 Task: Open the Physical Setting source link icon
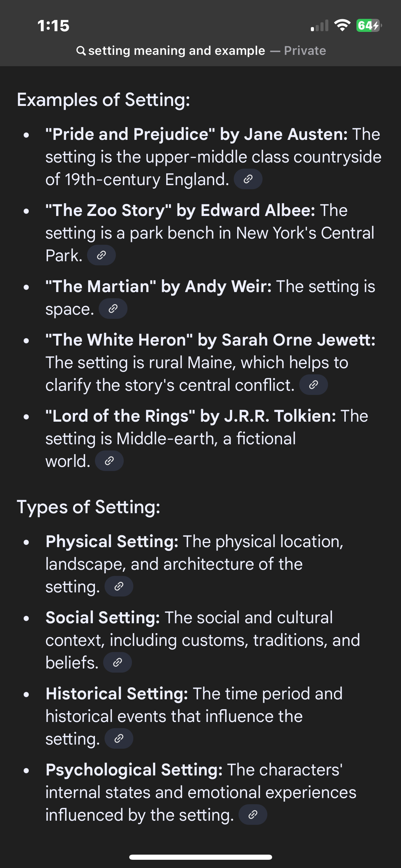point(119,587)
